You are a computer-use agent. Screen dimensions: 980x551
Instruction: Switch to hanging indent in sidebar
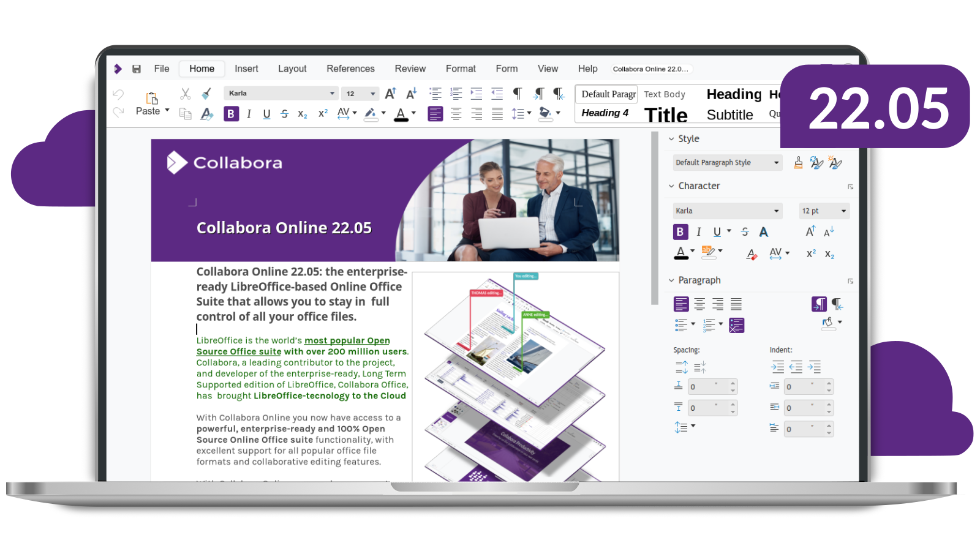point(814,367)
